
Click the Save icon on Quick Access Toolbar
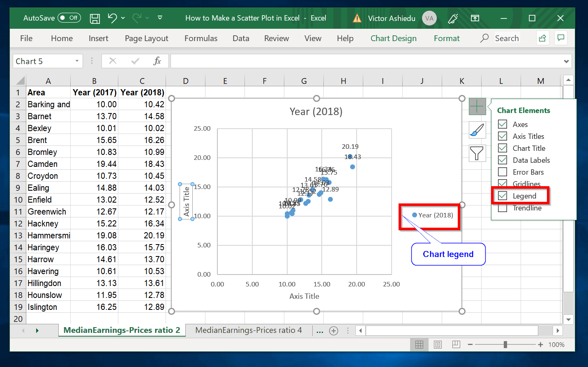(95, 18)
